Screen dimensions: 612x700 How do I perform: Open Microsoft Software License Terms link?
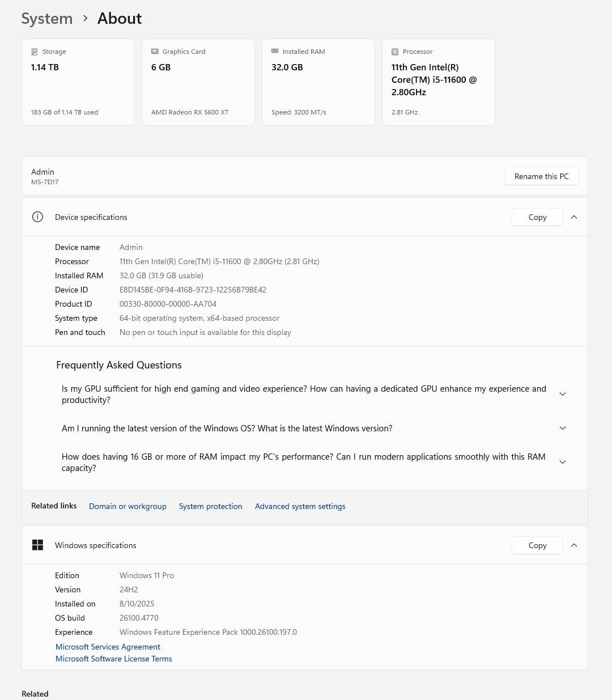113,659
